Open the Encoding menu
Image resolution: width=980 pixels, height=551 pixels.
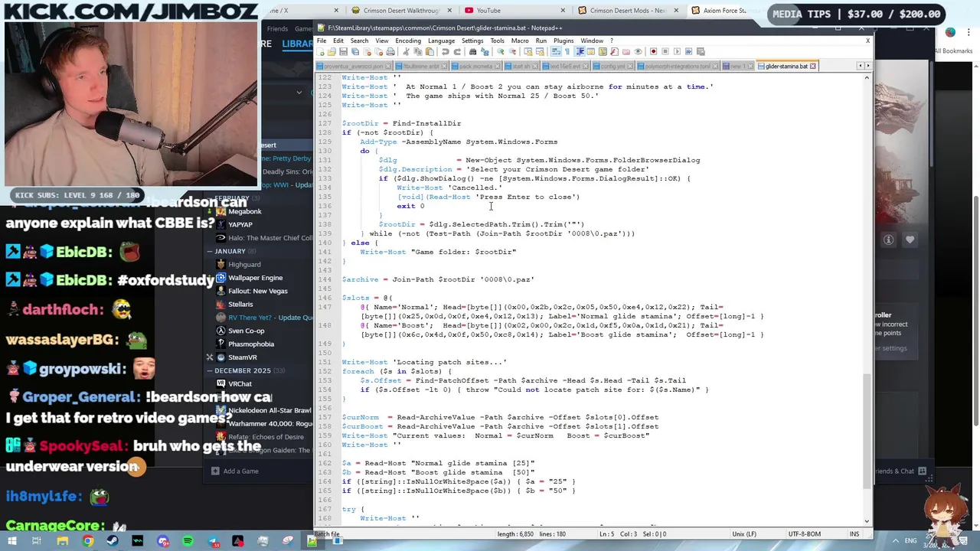pyautogui.click(x=408, y=41)
